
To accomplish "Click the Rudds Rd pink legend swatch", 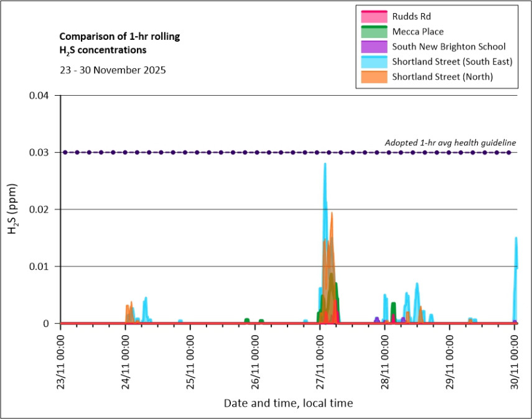I will [x=371, y=16].
